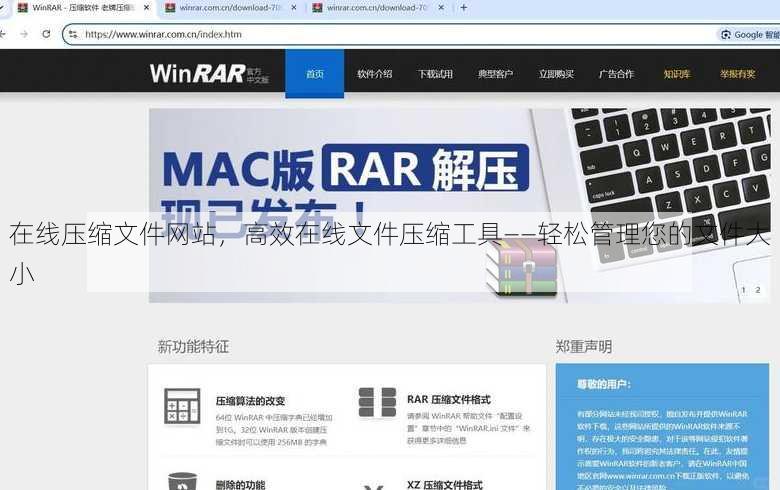Open the 软件介绍 menu item
This screenshot has width=780, height=490.
point(375,74)
